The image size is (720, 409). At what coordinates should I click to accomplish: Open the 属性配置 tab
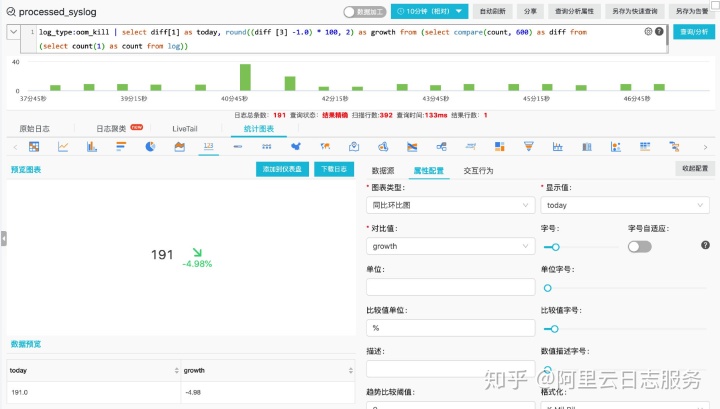click(429, 170)
